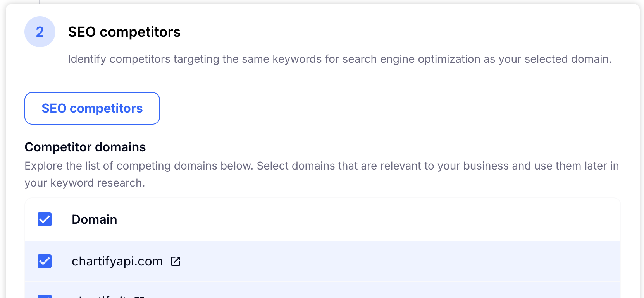Click the 'Identify competitors targeting' description text
The height and width of the screenshot is (298, 644).
[339, 59]
